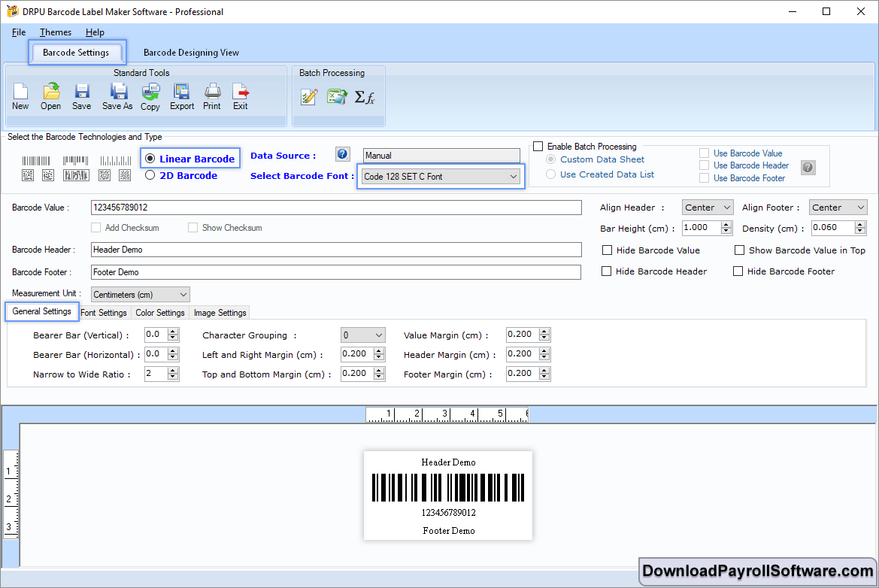Increase Bar Height using the up stepper
879x588 pixels.
coord(725,224)
